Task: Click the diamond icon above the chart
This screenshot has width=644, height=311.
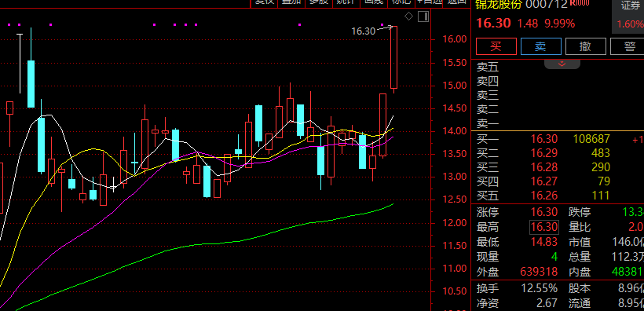Action: click(x=408, y=16)
